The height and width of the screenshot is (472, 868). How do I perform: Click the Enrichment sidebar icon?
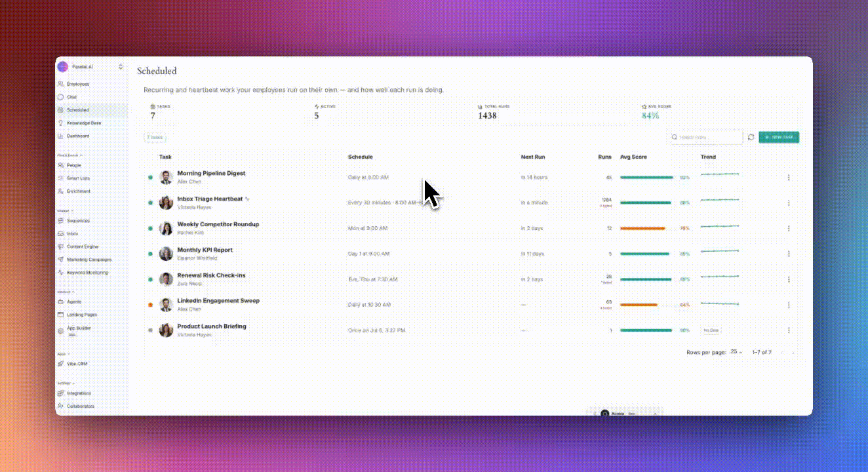click(61, 191)
